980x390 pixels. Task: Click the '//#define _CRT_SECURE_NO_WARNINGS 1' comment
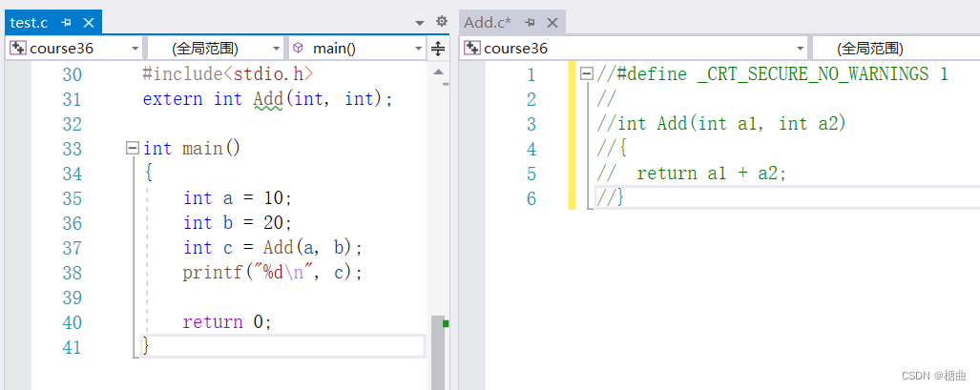[x=773, y=74]
